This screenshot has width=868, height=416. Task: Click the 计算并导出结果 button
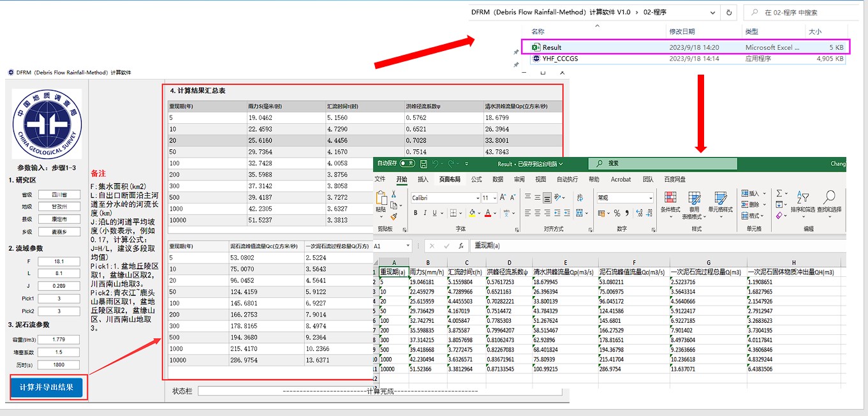point(47,387)
